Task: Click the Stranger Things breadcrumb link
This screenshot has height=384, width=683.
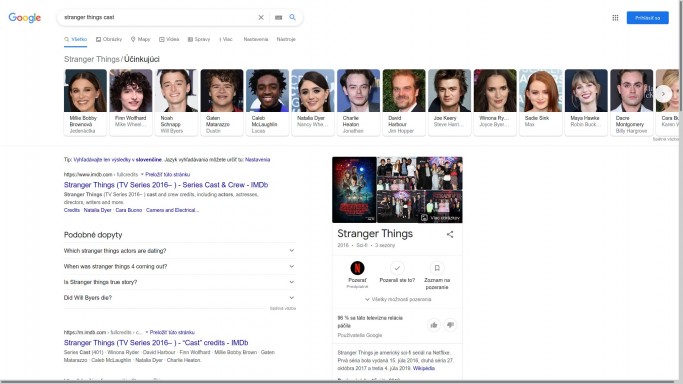Action: [x=91, y=59]
